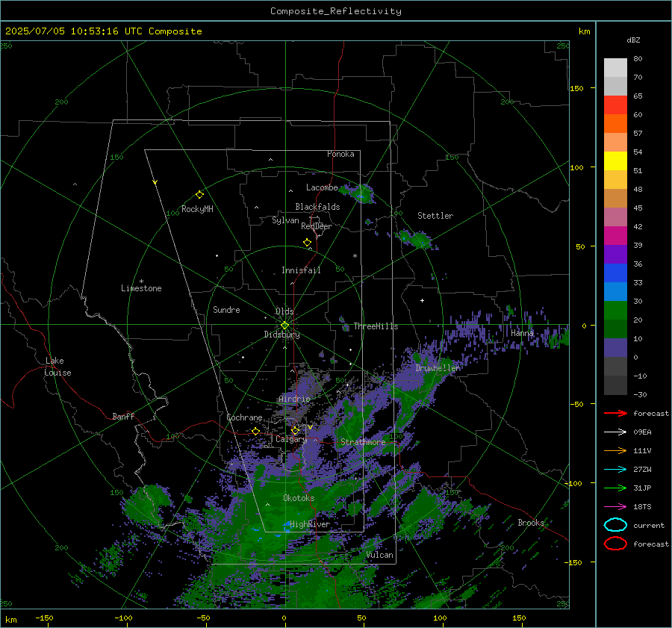The width and height of the screenshot is (672, 628).
Task: Click the 150 tick on right axis
Action: [x=576, y=88]
